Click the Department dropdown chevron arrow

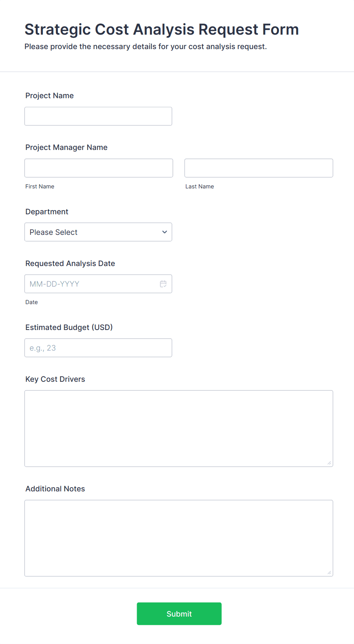point(164,232)
